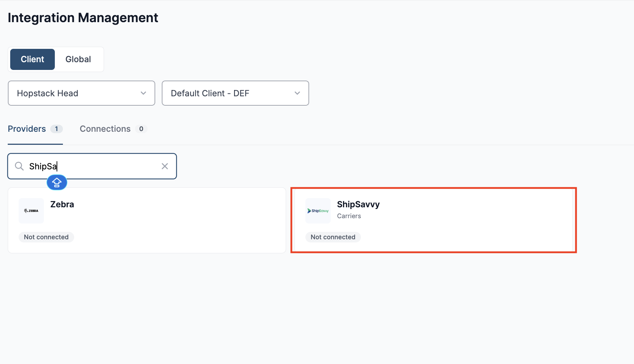Open the Default Client - DEF dropdown
Screen dimensions: 634x364
(235, 93)
